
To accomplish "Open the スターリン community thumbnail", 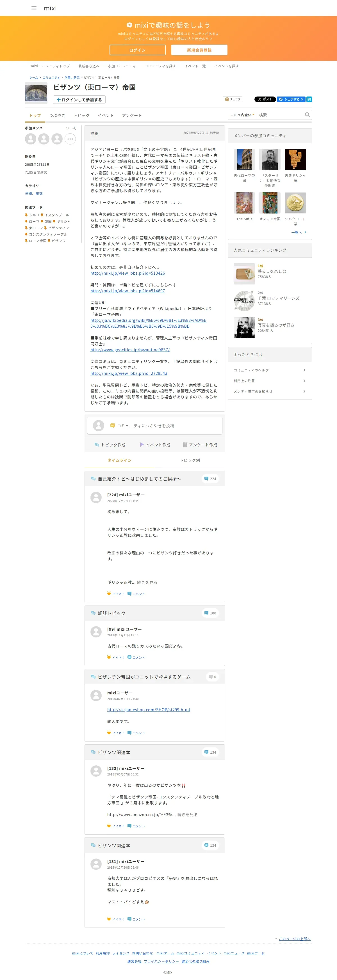I will (x=270, y=159).
